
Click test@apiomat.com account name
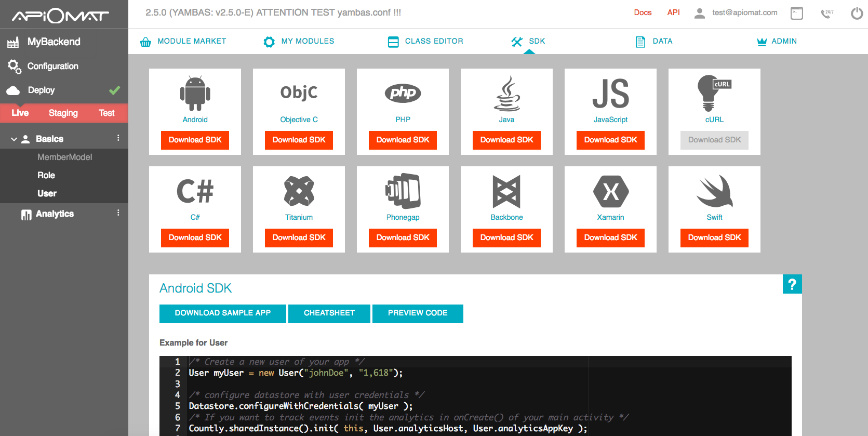[x=745, y=12]
